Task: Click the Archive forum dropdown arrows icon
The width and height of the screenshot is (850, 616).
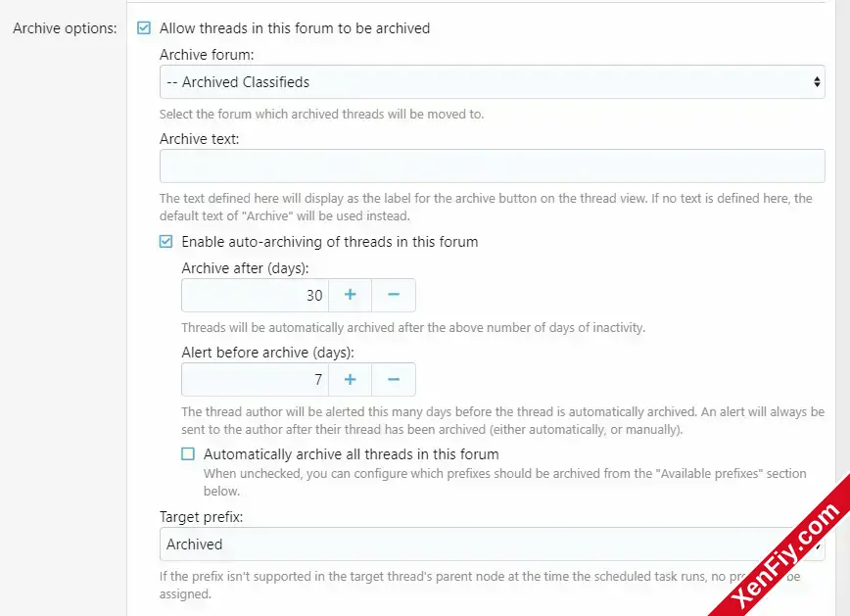Action: coord(817,82)
